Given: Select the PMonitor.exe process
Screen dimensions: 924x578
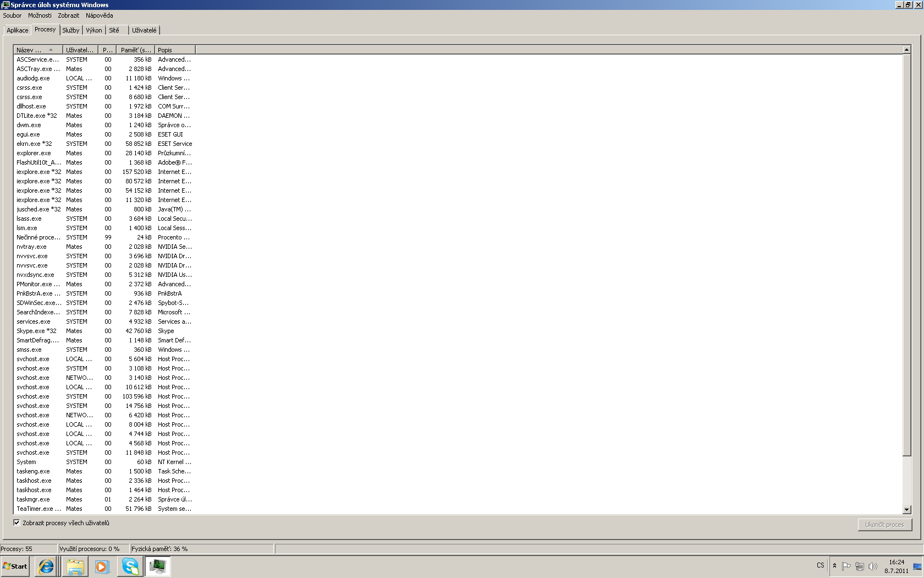Looking at the screenshot, I should [x=105, y=284].
